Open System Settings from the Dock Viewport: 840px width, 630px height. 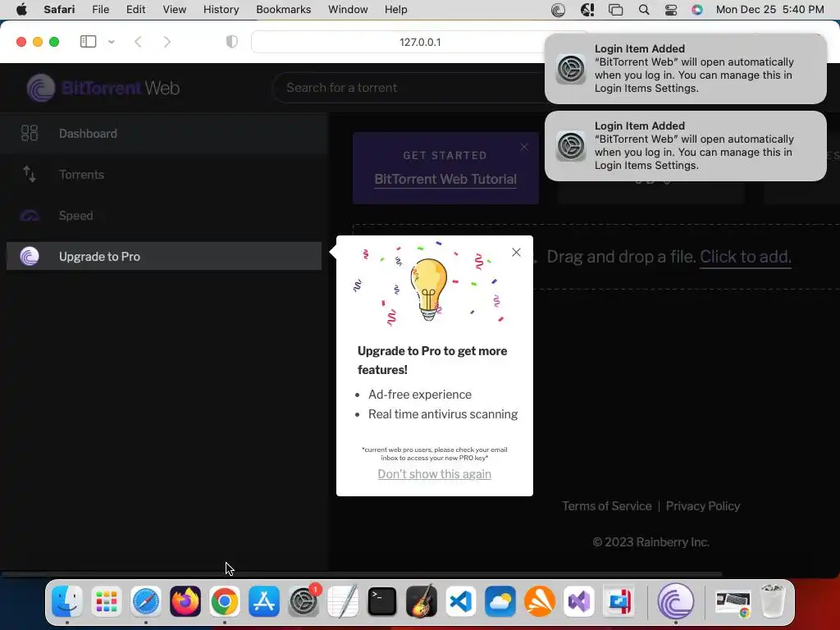click(x=304, y=601)
